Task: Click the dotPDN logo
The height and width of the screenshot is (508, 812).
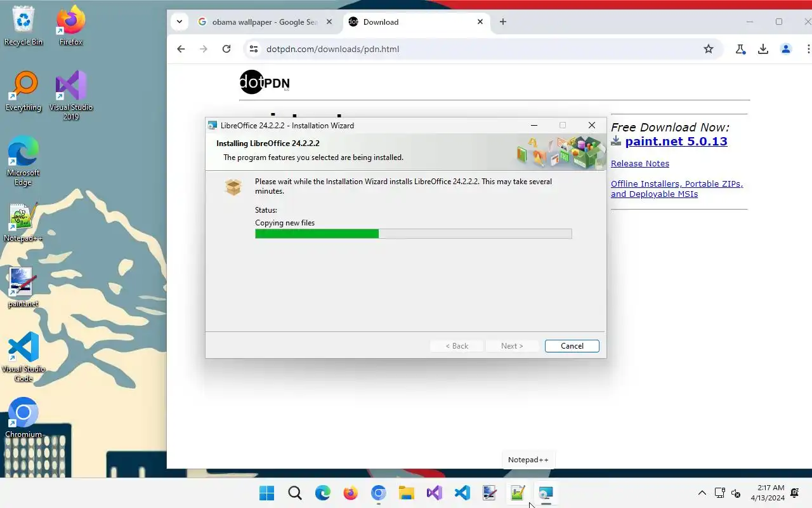Action: [265, 82]
